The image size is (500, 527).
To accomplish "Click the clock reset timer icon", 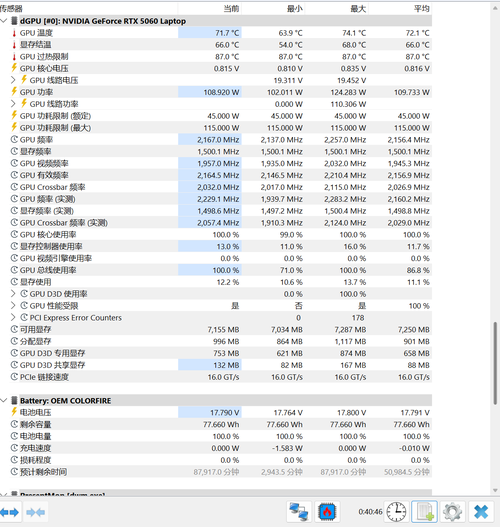I will coord(396,512).
